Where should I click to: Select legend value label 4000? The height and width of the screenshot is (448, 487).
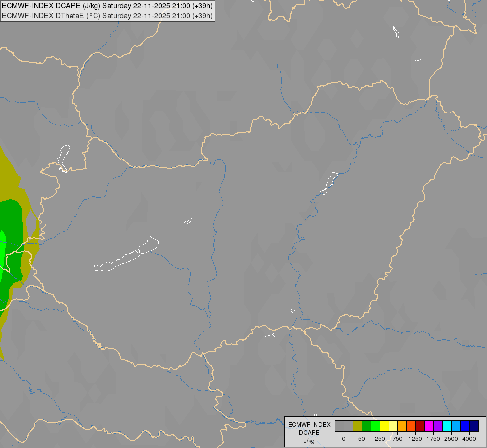[469, 439]
